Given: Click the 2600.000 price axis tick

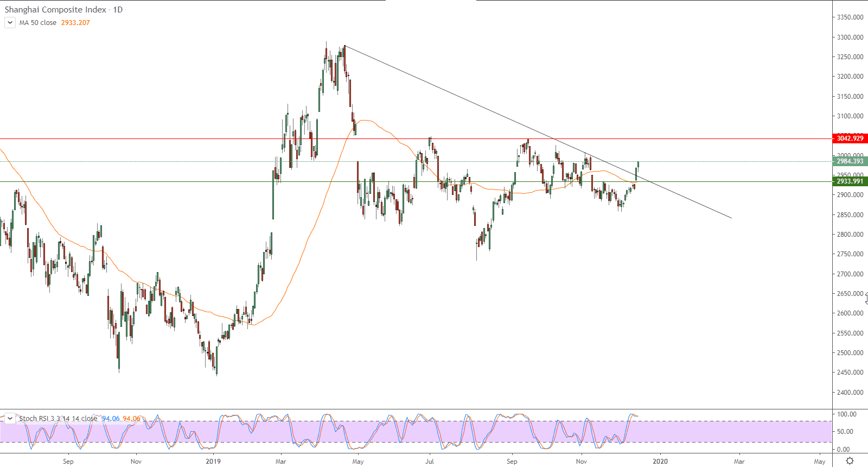Looking at the screenshot, I should [x=850, y=313].
